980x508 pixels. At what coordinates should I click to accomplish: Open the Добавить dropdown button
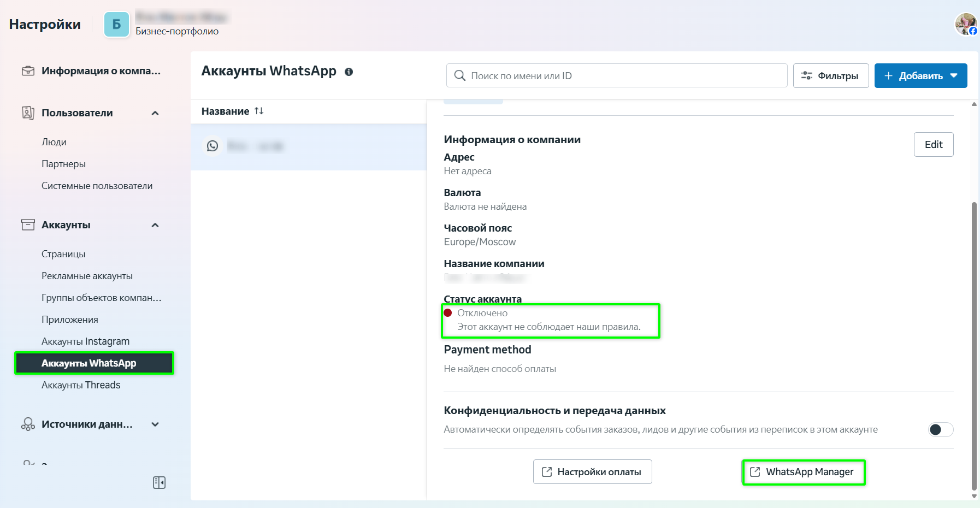pos(920,76)
